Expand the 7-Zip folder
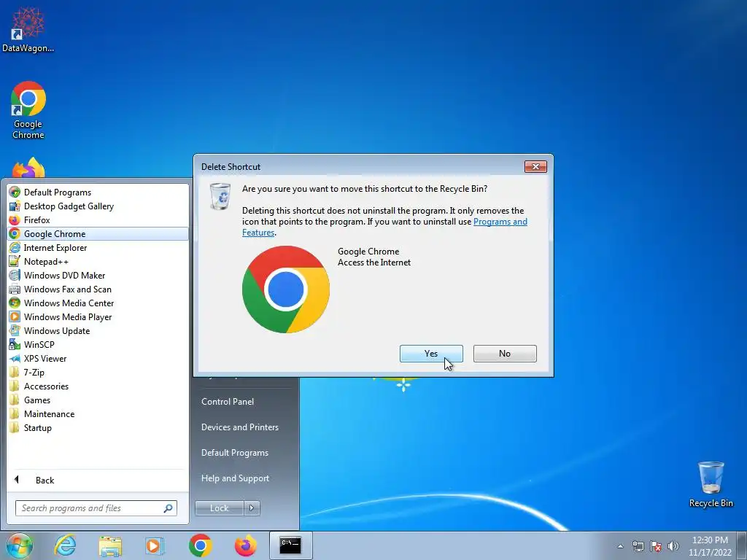 (98, 373)
